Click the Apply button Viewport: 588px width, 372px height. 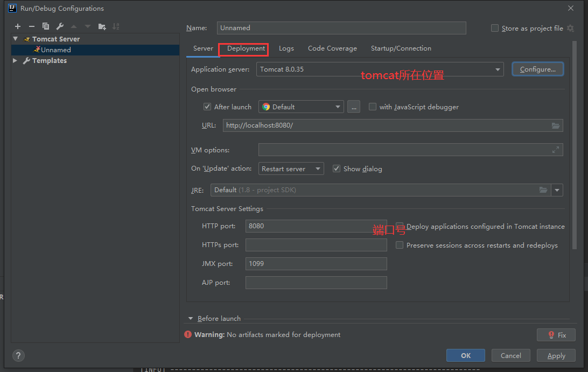click(556, 355)
